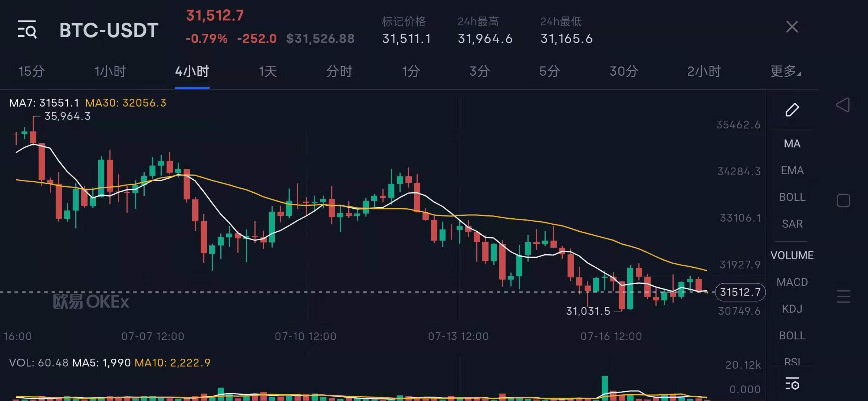Select the pencil drawing tool
This screenshot has height=401, width=868.
pyautogui.click(x=792, y=110)
